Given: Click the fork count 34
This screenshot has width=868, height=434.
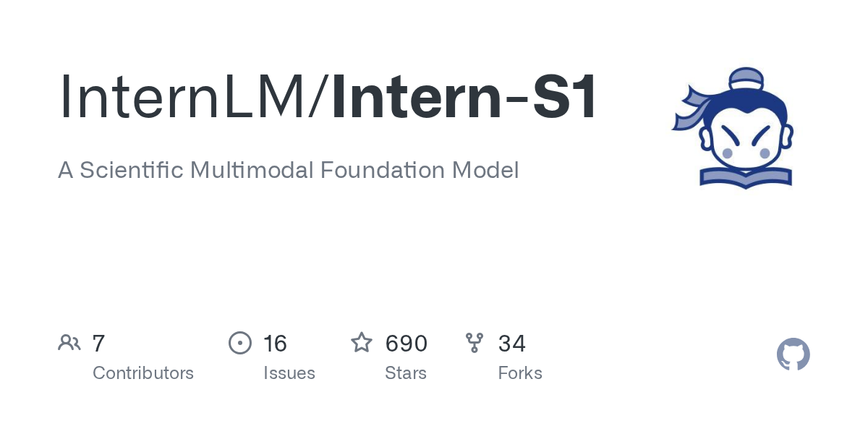Looking at the screenshot, I should coord(512,343).
